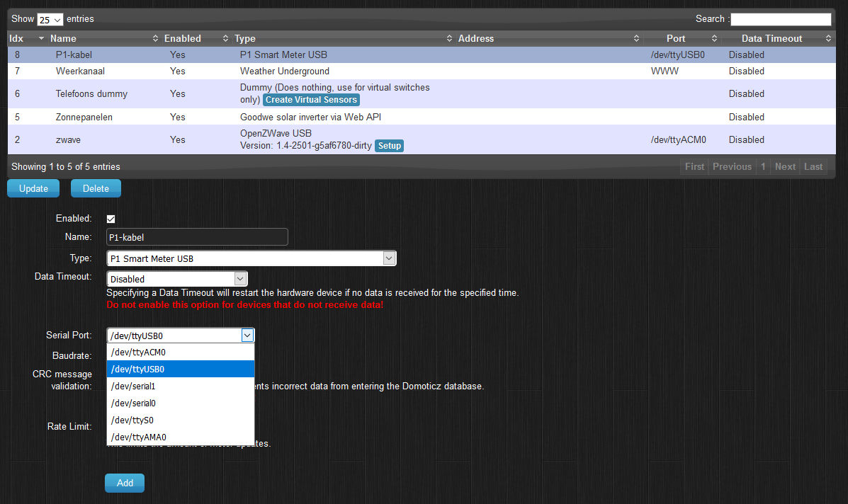Click the /dev/ttyACM0 port cell for zwave
Image resolution: width=848 pixels, height=504 pixels.
tap(678, 140)
